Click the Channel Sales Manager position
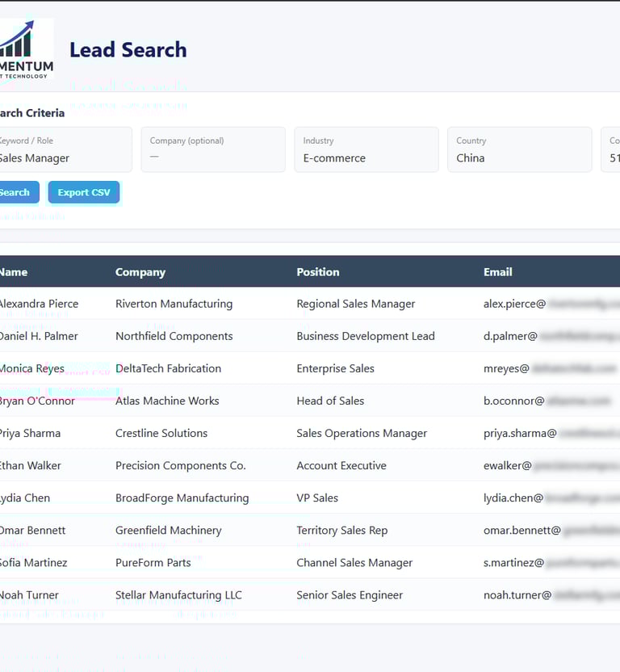The image size is (620, 672). pos(354,563)
